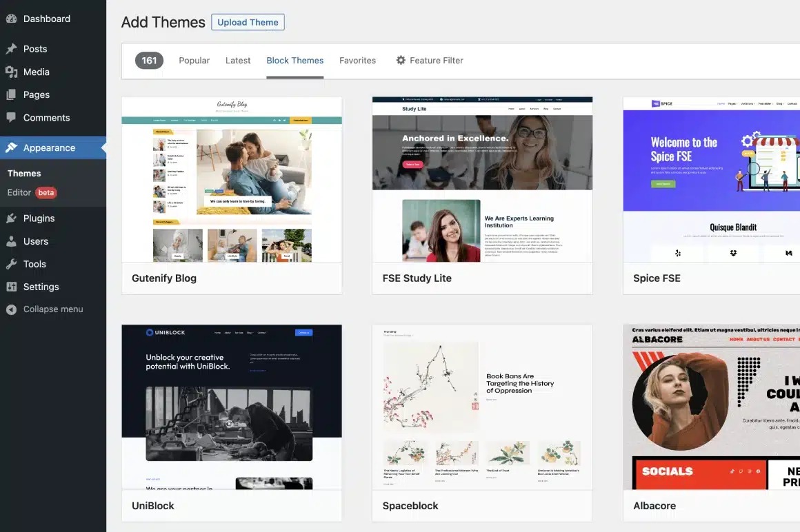Open the Themes submenu link
800x532 pixels.
tap(24, 173)
